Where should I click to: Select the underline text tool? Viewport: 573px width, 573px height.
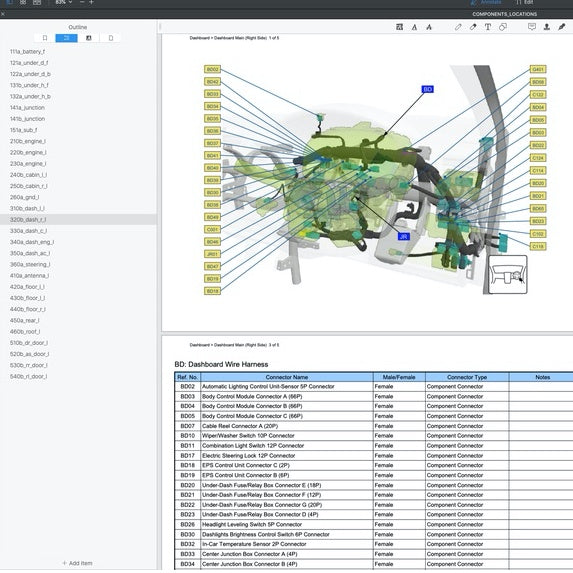click(414, 27)
